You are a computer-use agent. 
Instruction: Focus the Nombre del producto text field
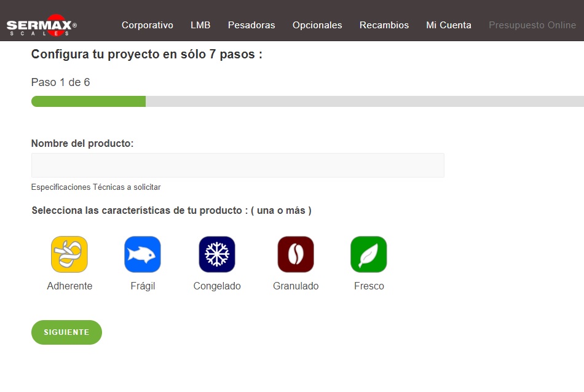(237, 165)
